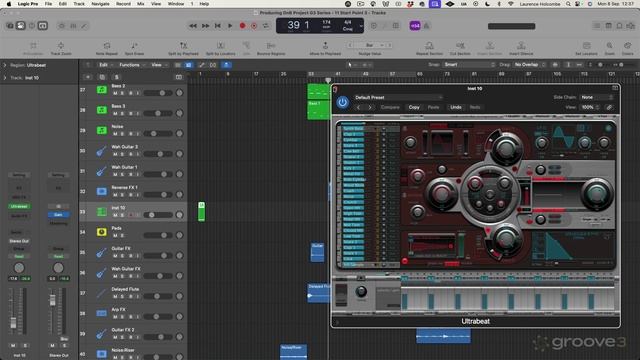Open the Loop Browser button

coord(620,26)
